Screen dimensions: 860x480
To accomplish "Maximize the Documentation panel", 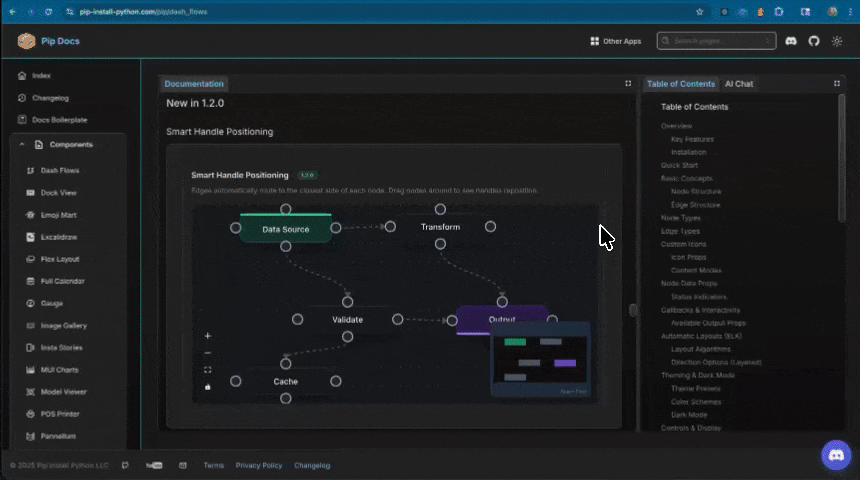I will click(x=628, y=83).
